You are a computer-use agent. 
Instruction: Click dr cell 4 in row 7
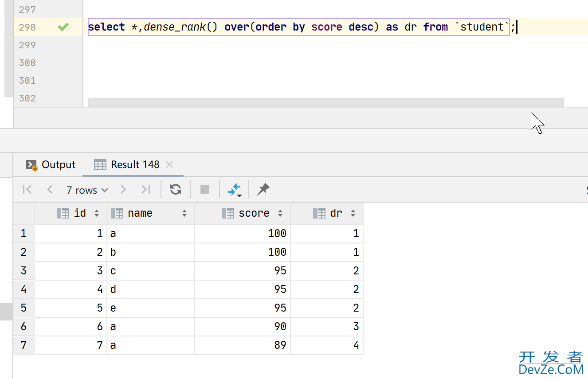click(x=327, y=345)
